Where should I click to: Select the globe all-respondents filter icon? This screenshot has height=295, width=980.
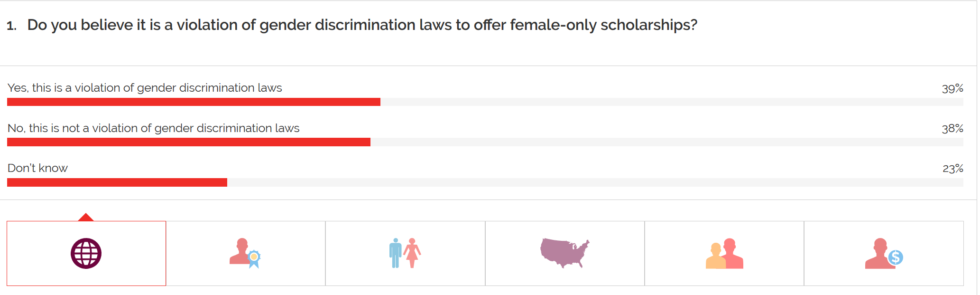[86, 253]
